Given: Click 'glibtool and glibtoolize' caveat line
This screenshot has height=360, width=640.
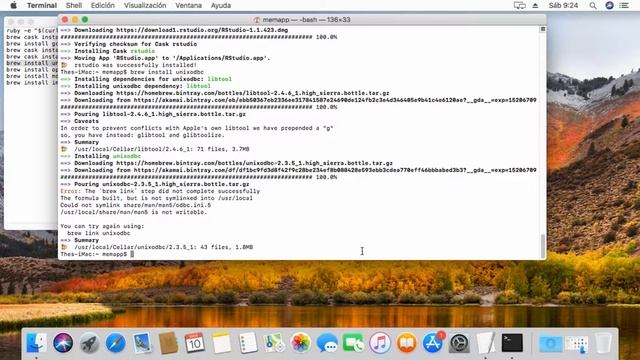Looking at the screenshot, I should click(x=142, y=135).
